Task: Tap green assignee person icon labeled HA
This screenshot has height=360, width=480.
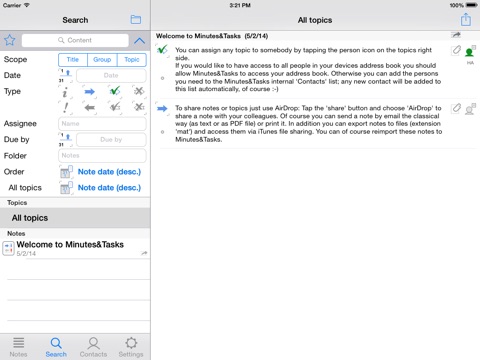Action: tap(470, 53)
